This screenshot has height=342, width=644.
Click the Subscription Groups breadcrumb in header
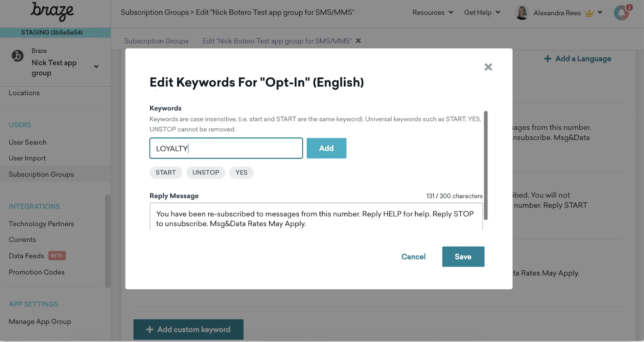[x=155, y=12]
